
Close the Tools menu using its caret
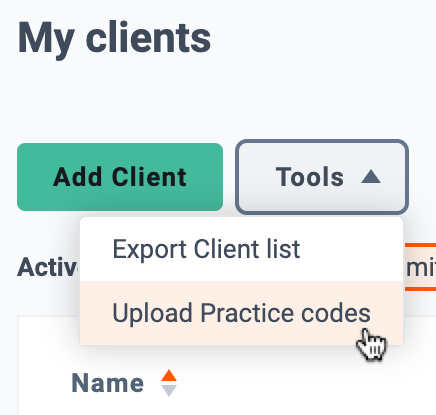(371, 177)
